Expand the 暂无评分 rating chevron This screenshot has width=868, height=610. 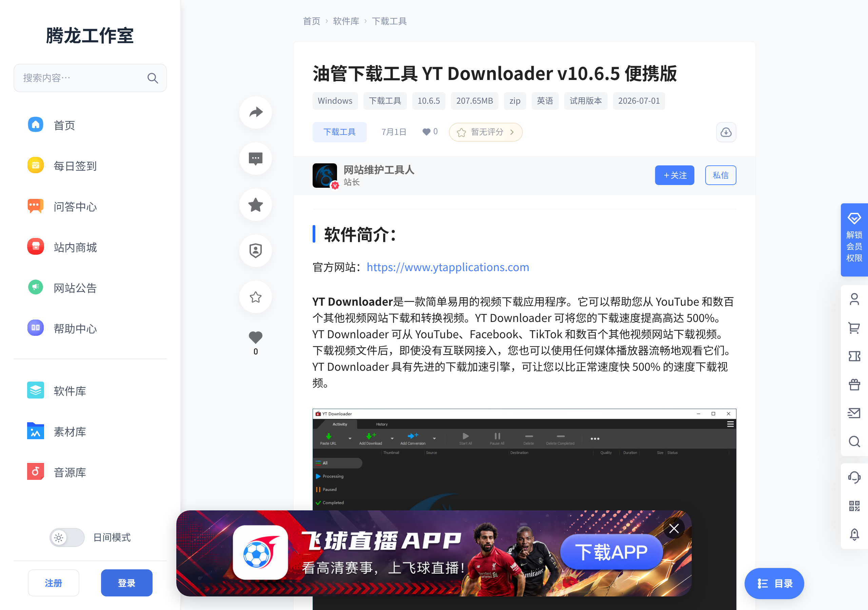(x=512, y=132)
